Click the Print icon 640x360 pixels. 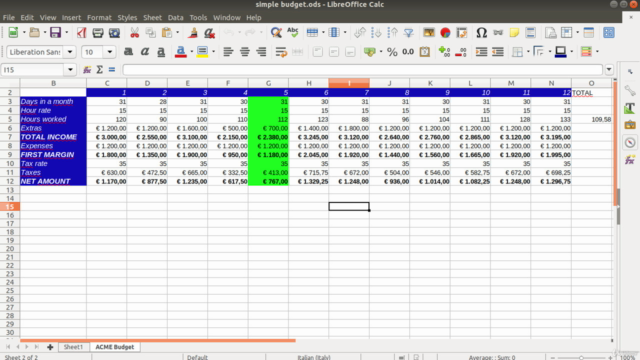click(x=98, y=33)
